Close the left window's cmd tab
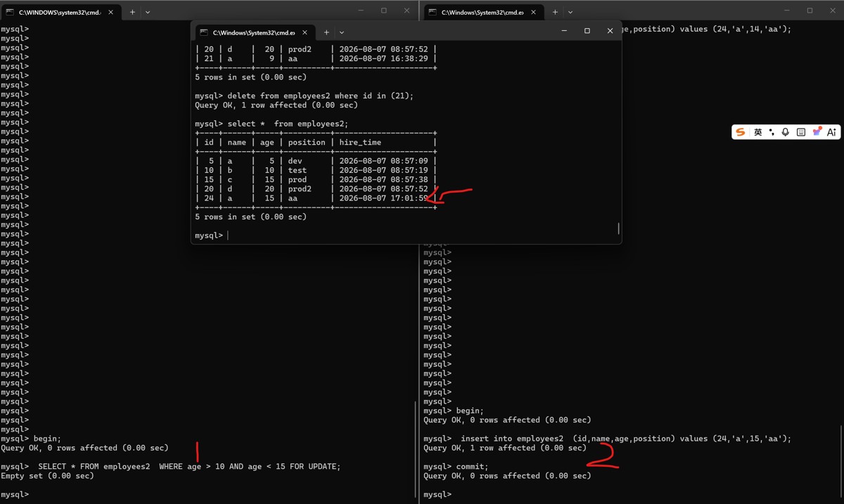 110,12
